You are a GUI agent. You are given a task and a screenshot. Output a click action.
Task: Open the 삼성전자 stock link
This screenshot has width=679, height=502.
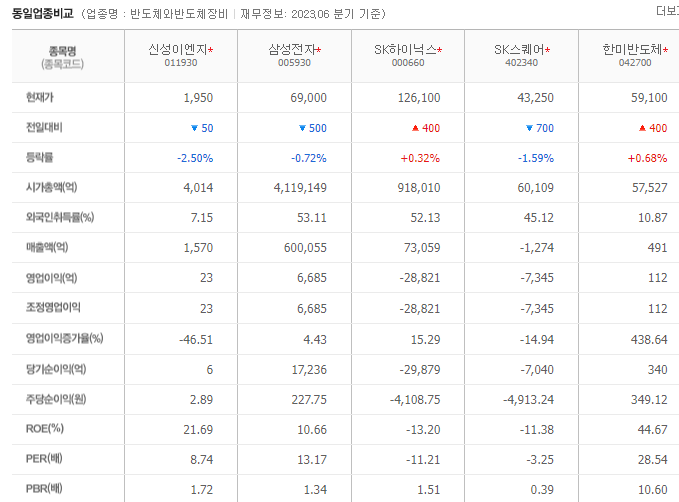point(292,50)
